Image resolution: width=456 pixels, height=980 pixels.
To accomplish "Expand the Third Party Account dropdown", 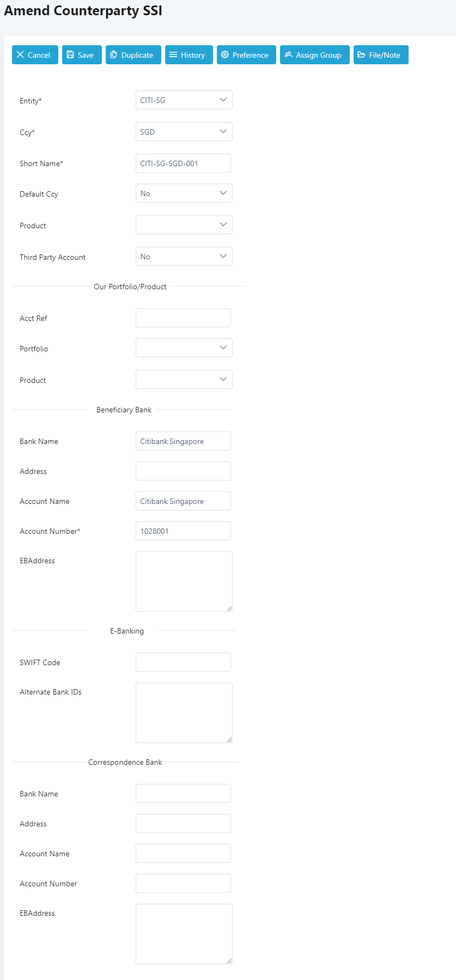I will pyautogui.click(x=184, y=257).
